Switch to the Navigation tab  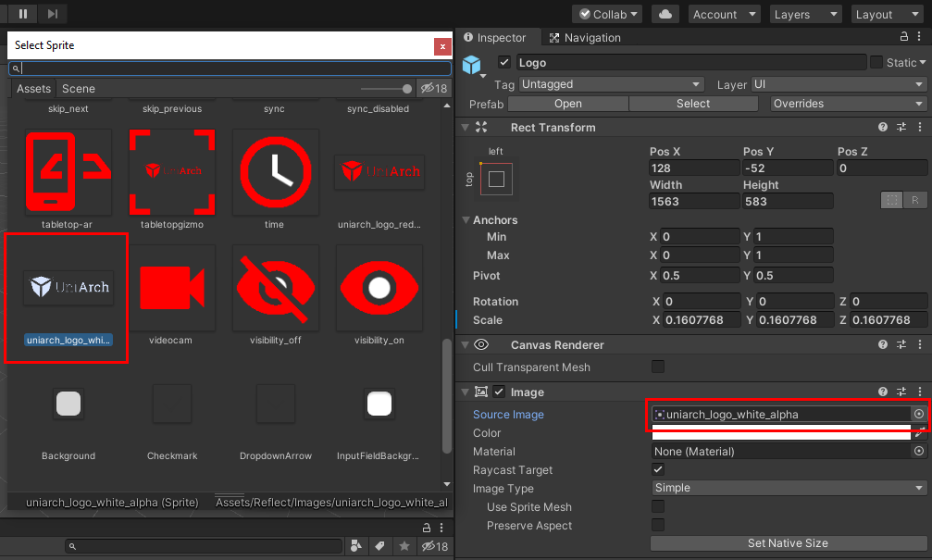584,38
